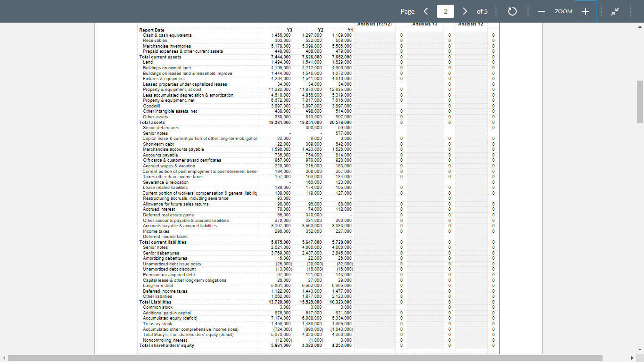Image resolution: width=644 pixels, height=362 pixels.
Task: Click 'Accumulated other comprehensive income (loss)' label
Action: pyautogui.click(x=191, y=329)
